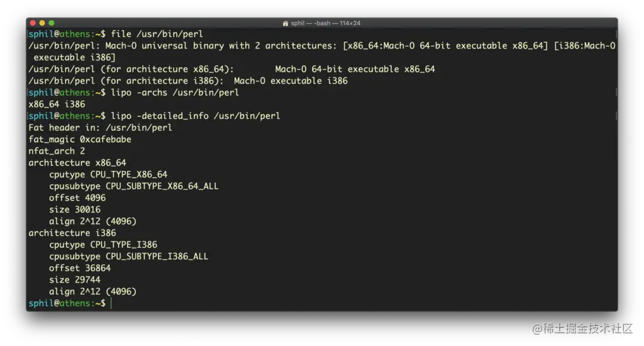
Task: Click 'cpusubtype CPU_SUBTYPE_I386_ALL' line
Action: (x=128, y=257)
